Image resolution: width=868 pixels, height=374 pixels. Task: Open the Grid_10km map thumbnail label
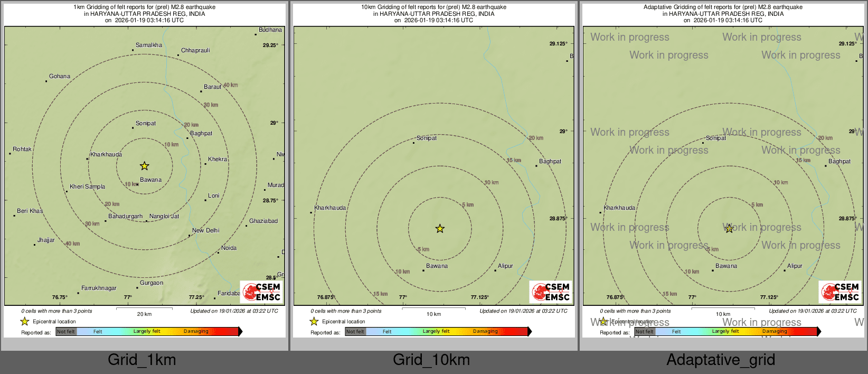click(431, 360)
